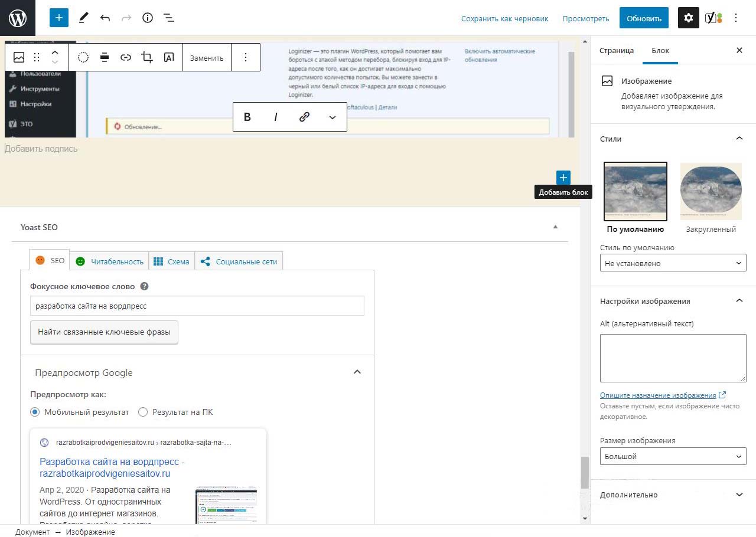The image size is (756, 537).
Task: Open settings gear icon in top bar
Action: click(x=688, y=18)
